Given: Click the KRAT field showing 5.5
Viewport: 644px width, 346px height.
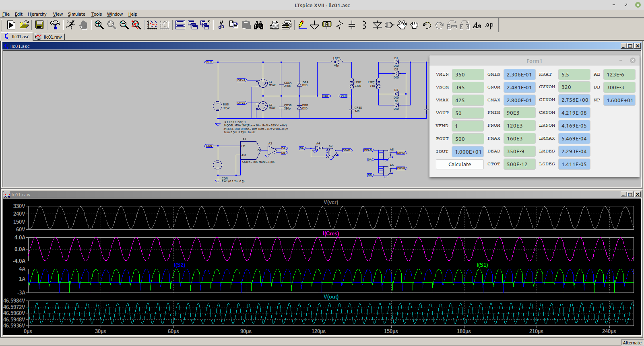Looking at the screenshot, I should coord(574,74).
